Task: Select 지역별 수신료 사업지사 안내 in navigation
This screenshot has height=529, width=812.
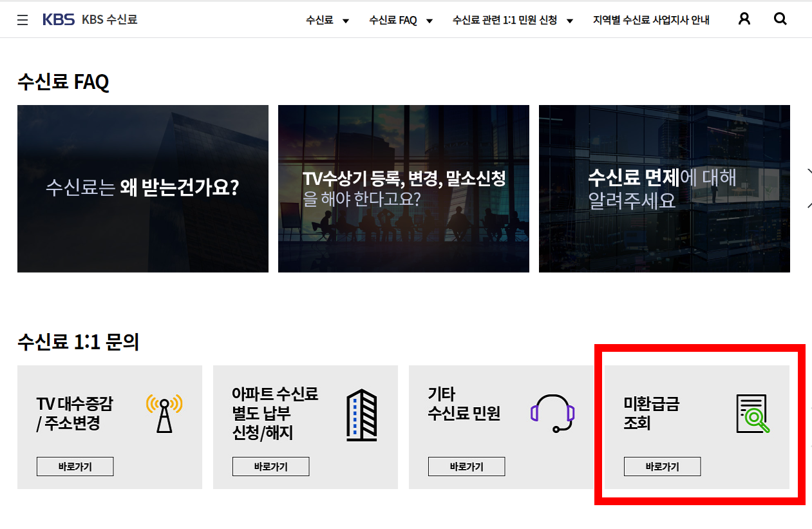Action: tap(650, 20)
